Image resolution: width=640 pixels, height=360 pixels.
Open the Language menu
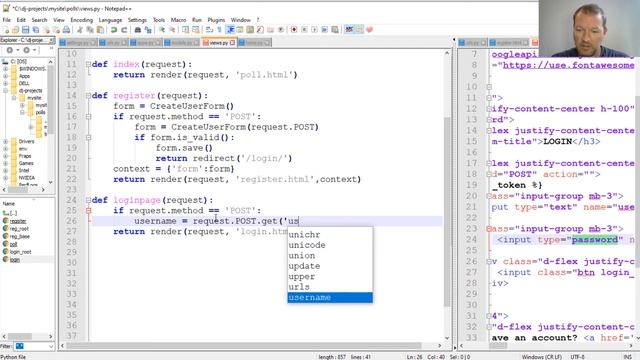click(110, 20)
